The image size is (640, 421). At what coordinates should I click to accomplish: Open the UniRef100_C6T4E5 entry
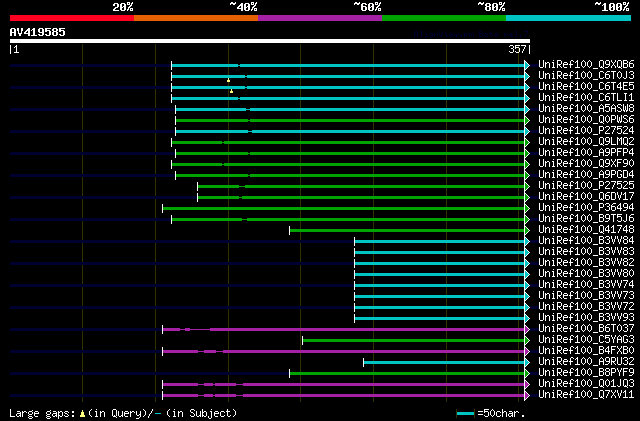(586, 87)
